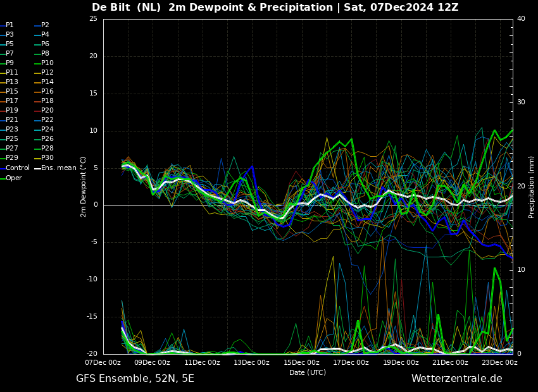This screenshot has width=538, height=392.
Task: Click the 07Dec 00z date tick label
Action: click(103, 362)
